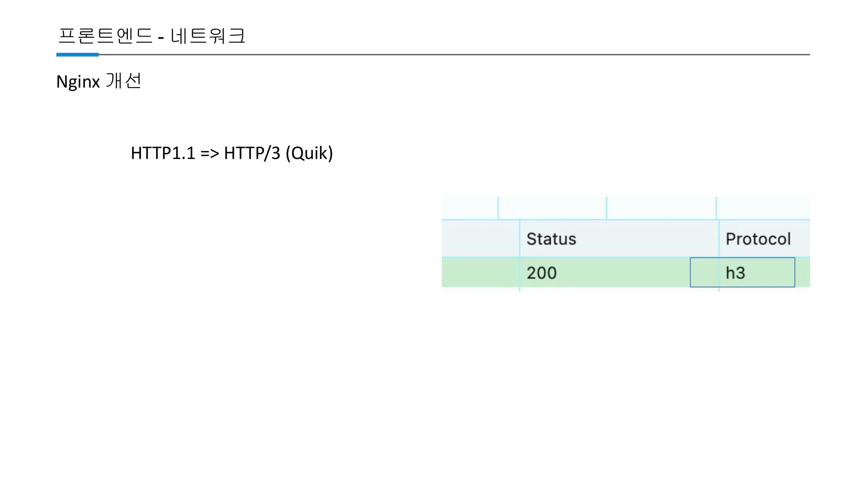868x488 pixels.
Task: Click third empty cell in top row
Action: (x=661, y=208)
